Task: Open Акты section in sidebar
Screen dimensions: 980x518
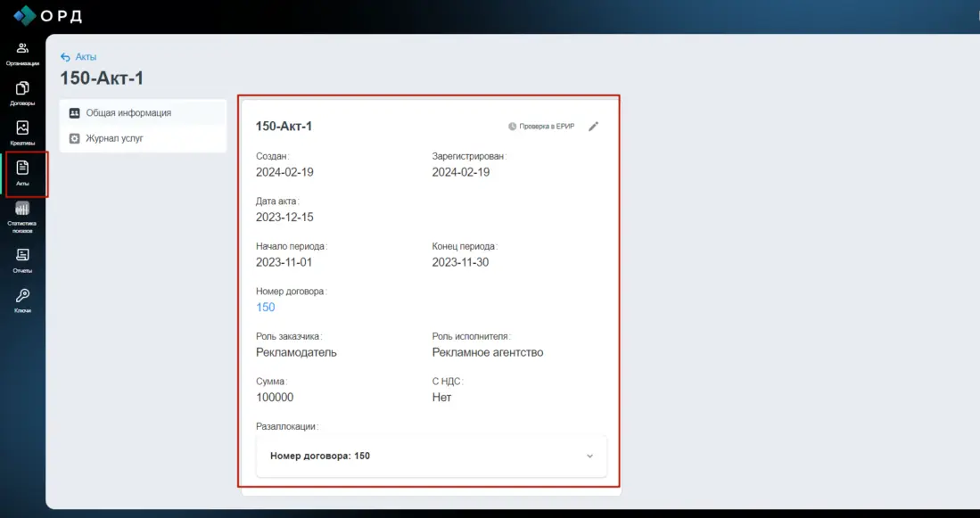Action: pyautogui.click(x=22, y=174)
